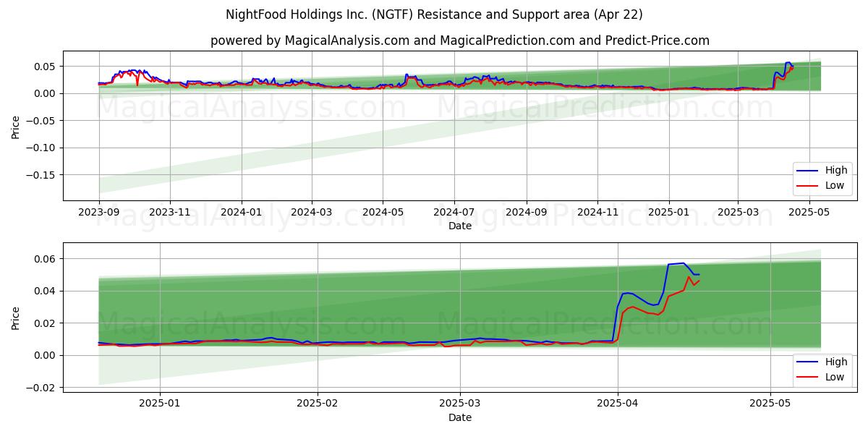
Task: Click the '2024-07' date tick label
Action: pos(454,213)
